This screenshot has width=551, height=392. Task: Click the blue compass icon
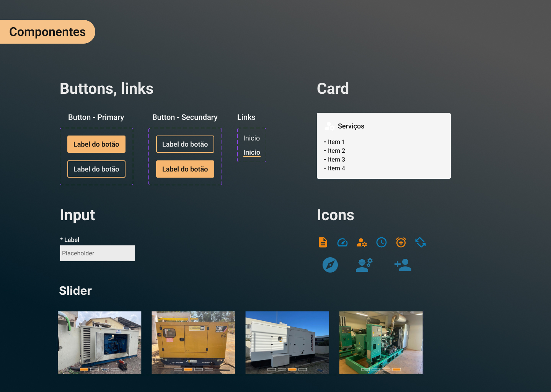[x=330, y=265]
